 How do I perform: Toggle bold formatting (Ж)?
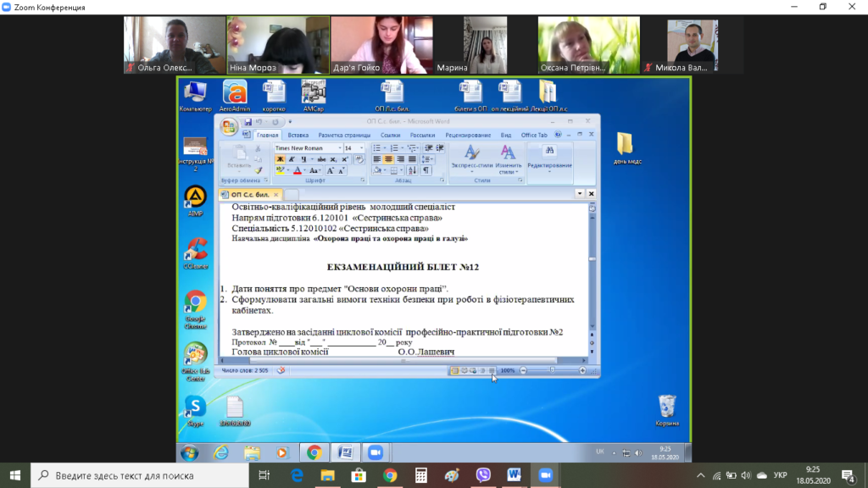coord(280,159)
